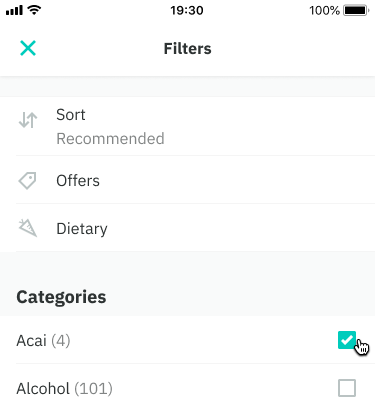Select the Recommended sort value
The image size is (375, 397).
tap(110, 139)
